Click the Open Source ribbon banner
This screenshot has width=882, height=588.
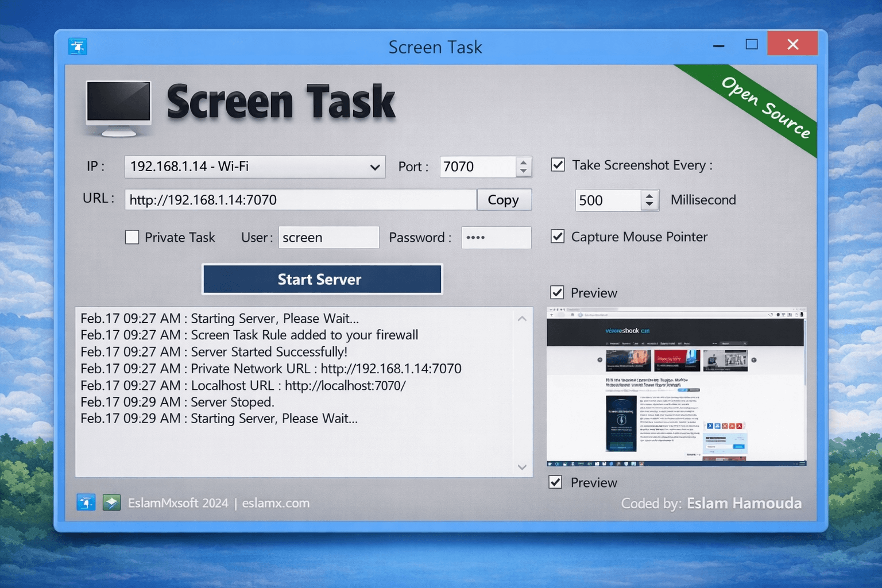click(765, 107)
